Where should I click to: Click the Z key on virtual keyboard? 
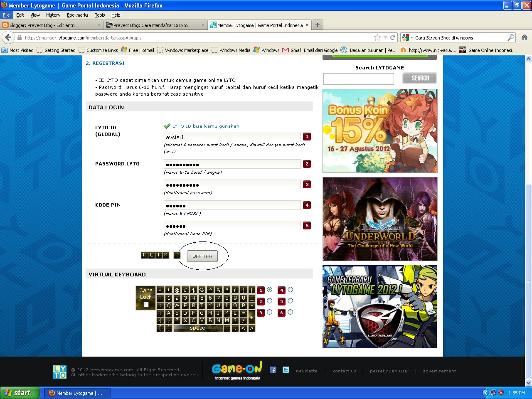177,320
